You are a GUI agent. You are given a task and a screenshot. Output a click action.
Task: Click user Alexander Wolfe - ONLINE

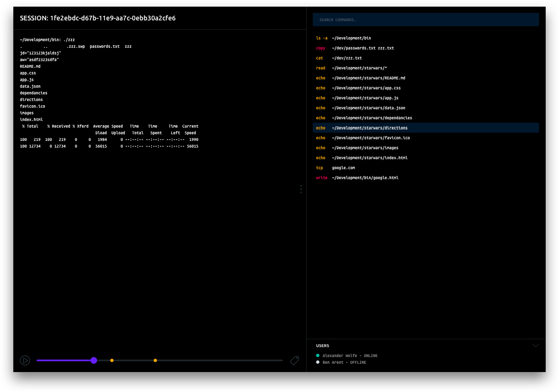click(350, 356)
